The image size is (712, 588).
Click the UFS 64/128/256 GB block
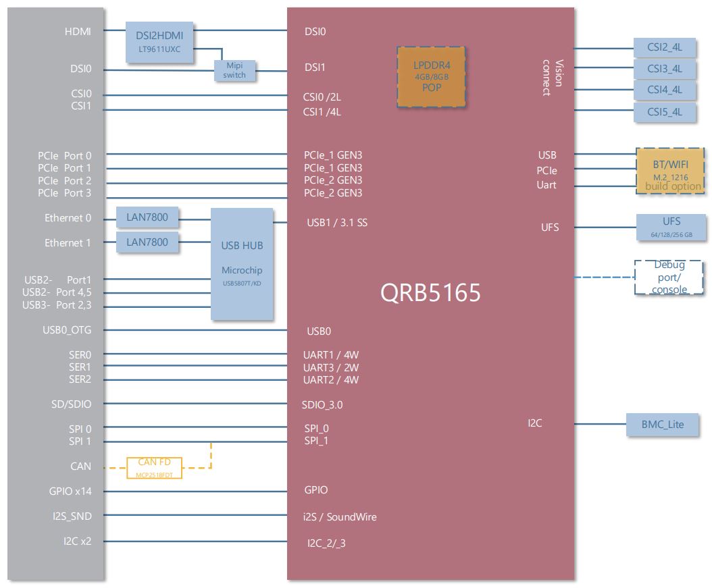point(671,228)
